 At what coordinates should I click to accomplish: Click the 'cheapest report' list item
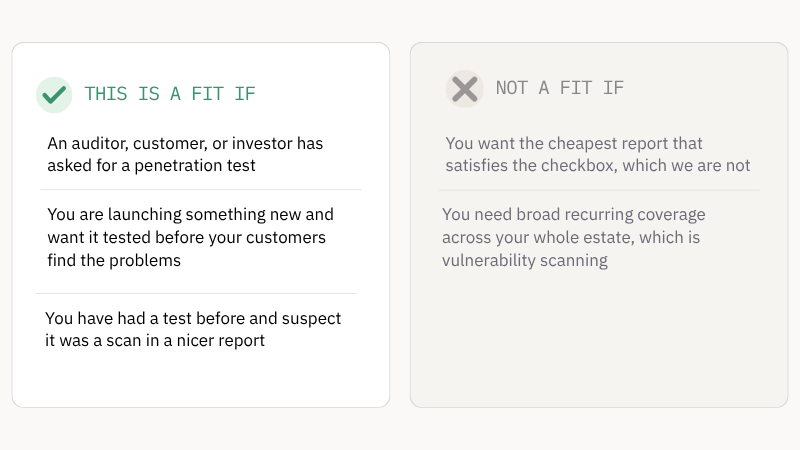(597, 154)
